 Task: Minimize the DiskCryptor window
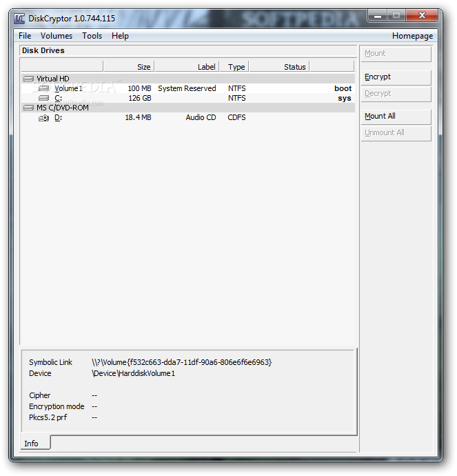click(x=378, y=15)
